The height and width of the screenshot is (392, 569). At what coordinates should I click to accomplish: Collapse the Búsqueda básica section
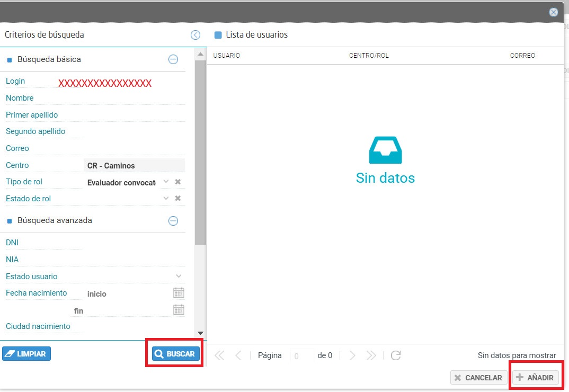pyautogui.click(x=173, y=59)
